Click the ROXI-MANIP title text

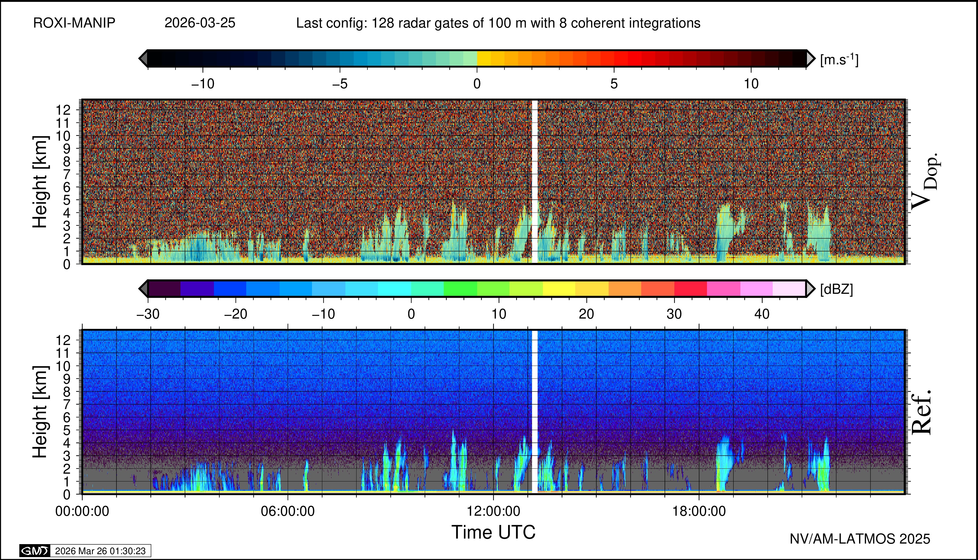74,23
